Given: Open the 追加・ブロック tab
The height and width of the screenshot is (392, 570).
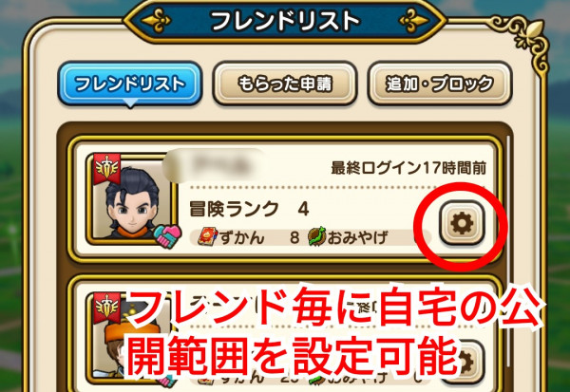Looking at the screenshot, I should click(440, 84).
